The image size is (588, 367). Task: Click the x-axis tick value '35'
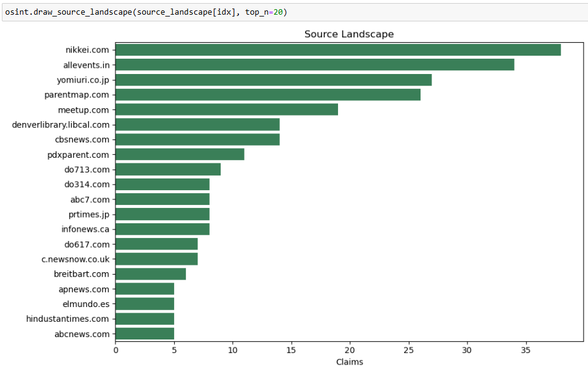(x=526, y=350)
